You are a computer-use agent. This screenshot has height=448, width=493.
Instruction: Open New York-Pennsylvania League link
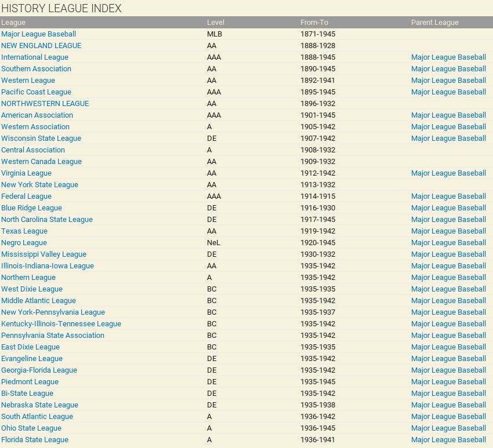53,313
